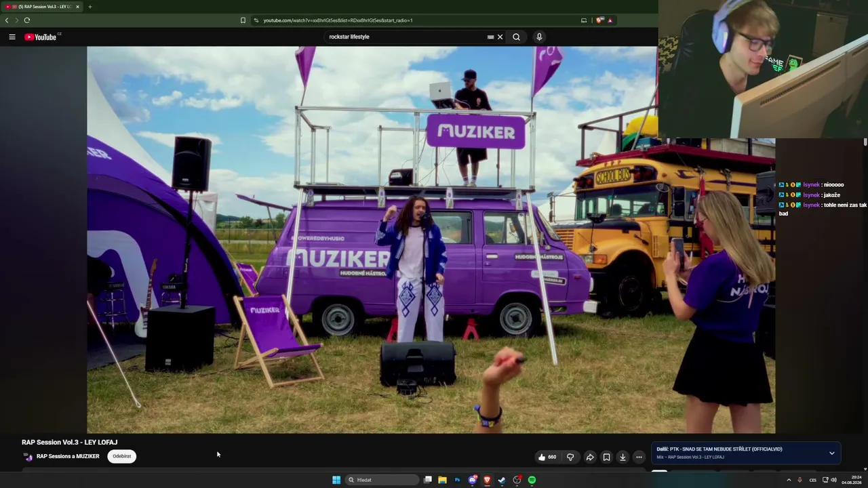Select the RAP Session Vol.3 browser tab
This screenshot has height=488, width=868.
coord(42,7)
